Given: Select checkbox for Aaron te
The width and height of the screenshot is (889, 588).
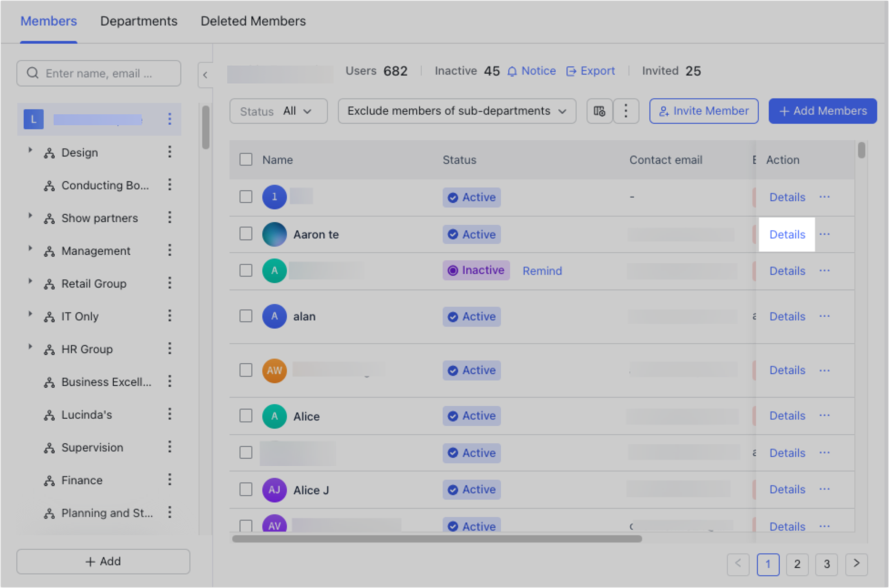Looking at the screenshot, I should pyautogui.click(x=246, y=234).
